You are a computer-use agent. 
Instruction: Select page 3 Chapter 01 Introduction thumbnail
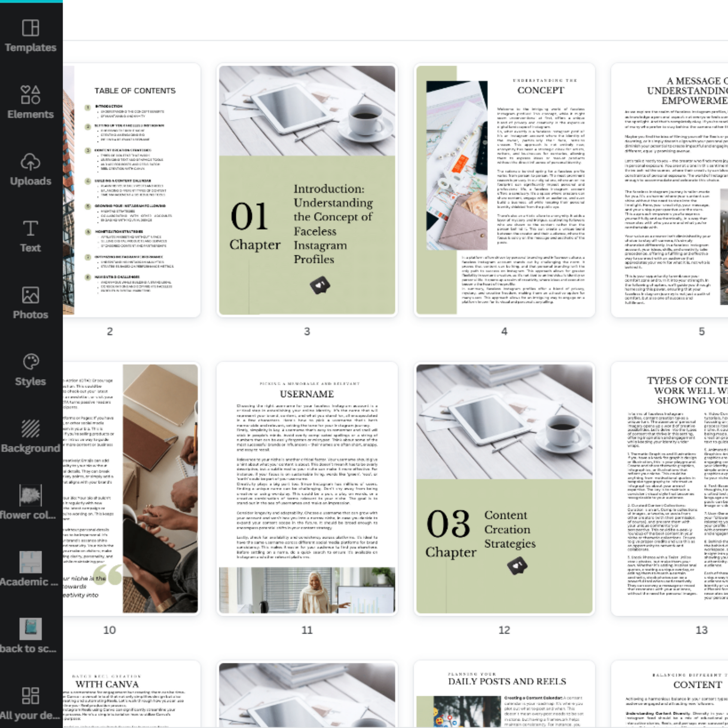(307, 190)
